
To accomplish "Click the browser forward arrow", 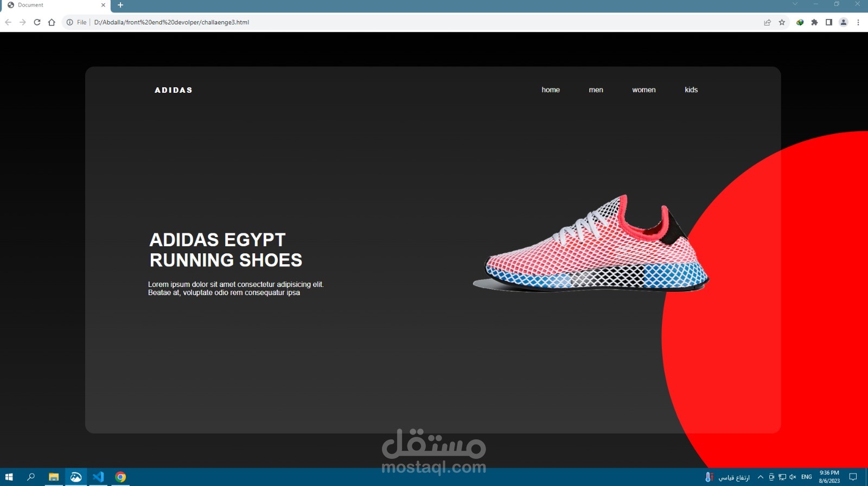I will pos(22,22).
